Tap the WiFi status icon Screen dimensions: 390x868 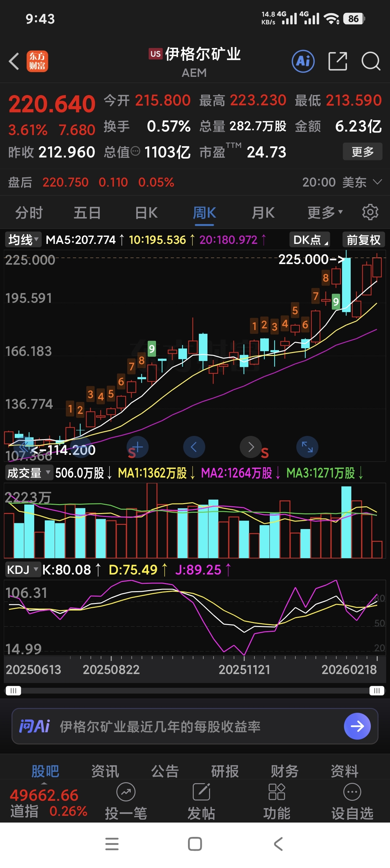[332, 19]
